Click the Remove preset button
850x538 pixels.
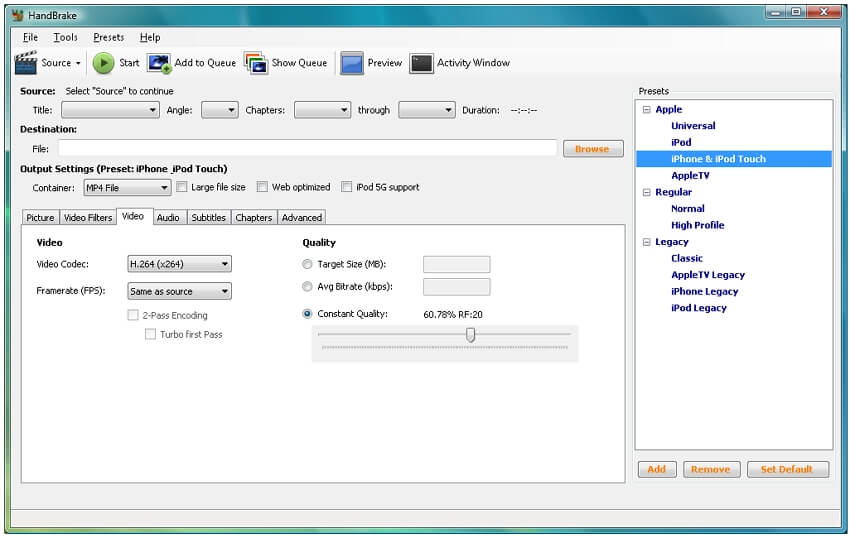(x=711, y=469)
